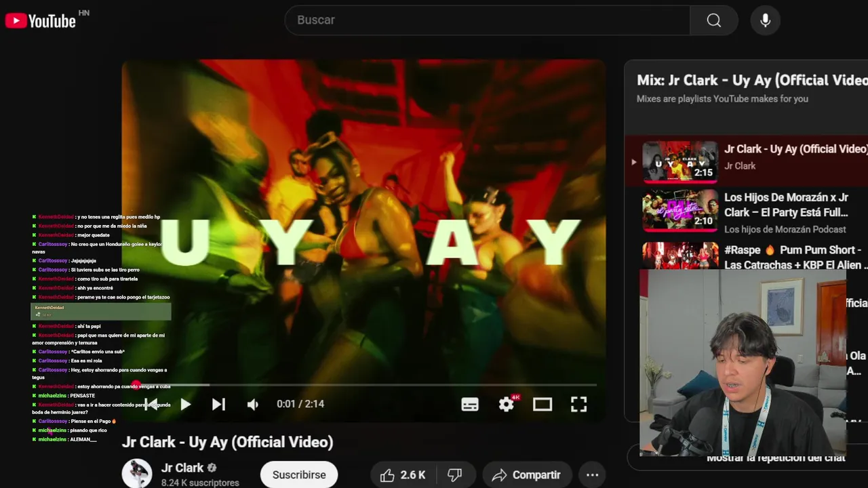868x488 pixels.
Task: Click the video time 0:01 / 2:14
Action: (x=300, y=404)
